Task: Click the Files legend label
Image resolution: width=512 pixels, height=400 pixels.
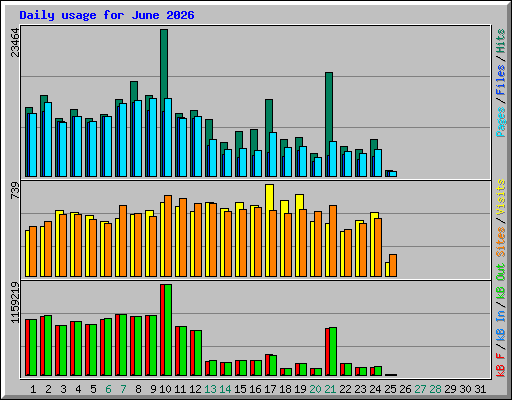Action: click(501, 80)
